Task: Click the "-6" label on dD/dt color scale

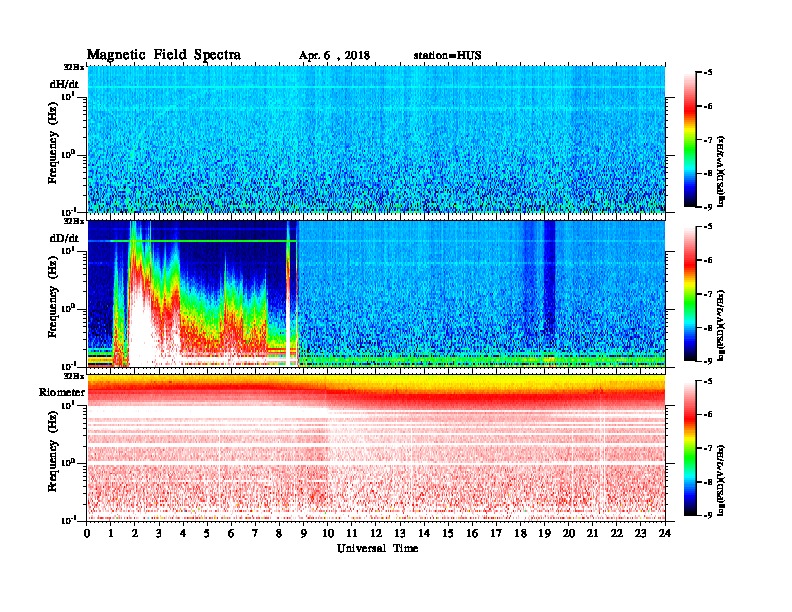Action: coord(708,261)
